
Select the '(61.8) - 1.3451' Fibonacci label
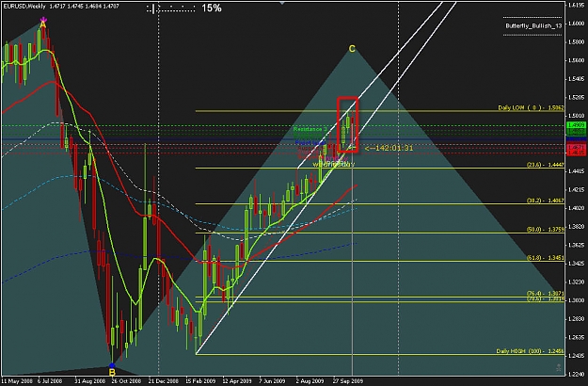545,258
